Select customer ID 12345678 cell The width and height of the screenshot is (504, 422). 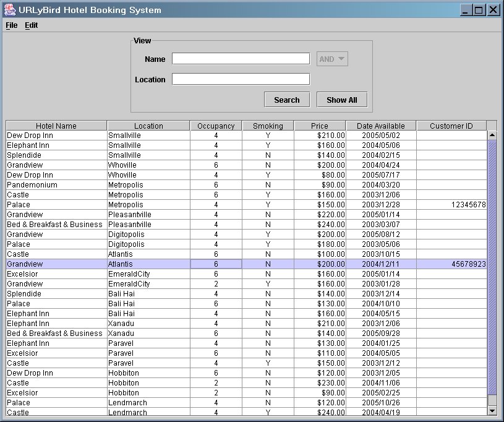click(x=451, y=205)
